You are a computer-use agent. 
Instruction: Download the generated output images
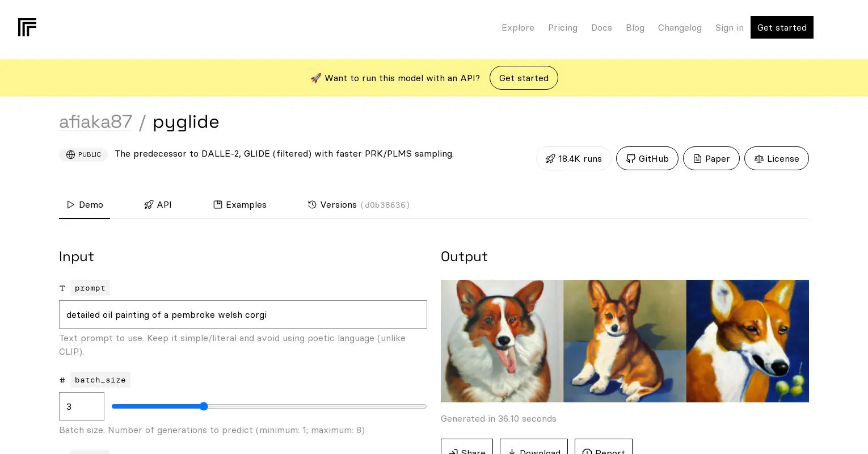(533, 448)
